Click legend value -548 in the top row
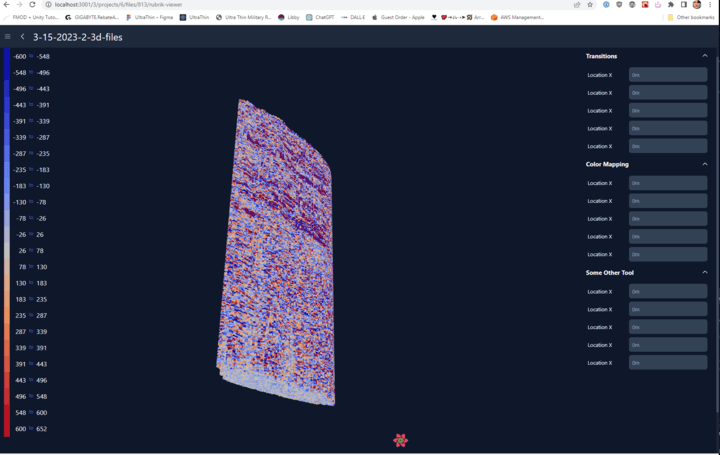The width and height of the screenshot is (720, 455). pyautogui.click(x=43, y=56)
